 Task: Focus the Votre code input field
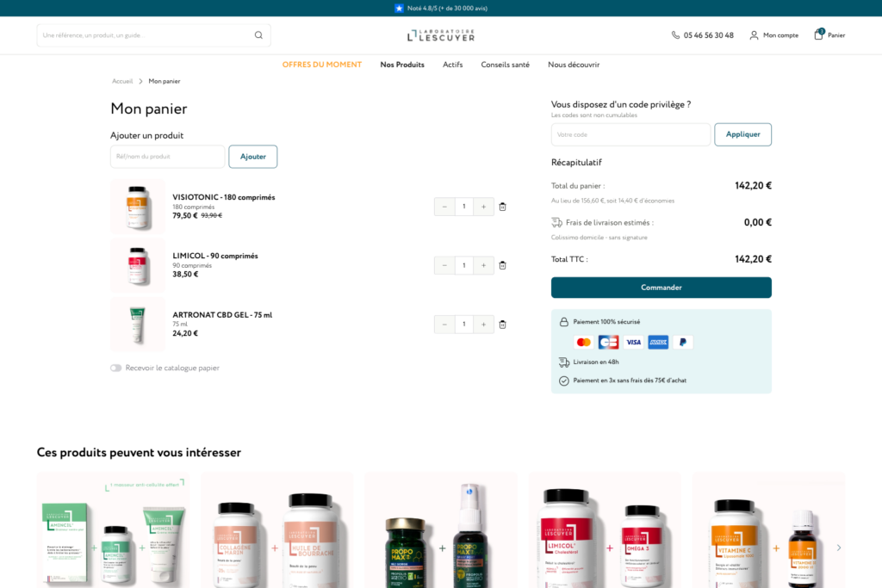(630, 134)
